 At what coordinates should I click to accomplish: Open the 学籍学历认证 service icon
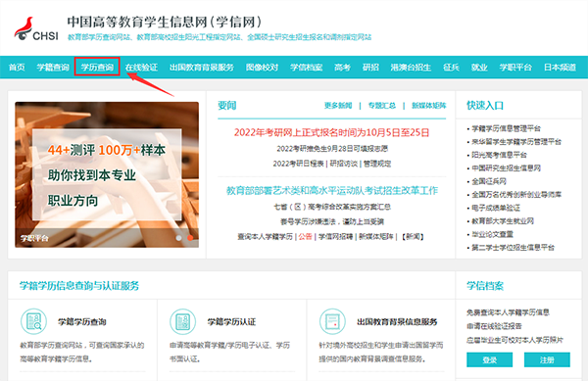(x=182, y=321)
